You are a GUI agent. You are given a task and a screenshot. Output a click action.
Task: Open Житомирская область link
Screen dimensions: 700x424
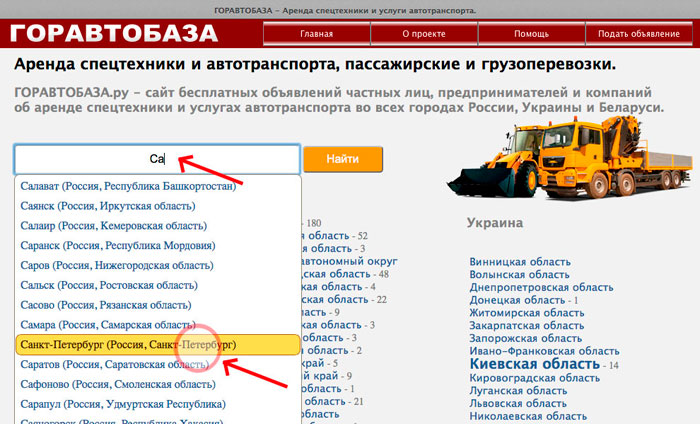pyautogui.click(x=527, y=313)
